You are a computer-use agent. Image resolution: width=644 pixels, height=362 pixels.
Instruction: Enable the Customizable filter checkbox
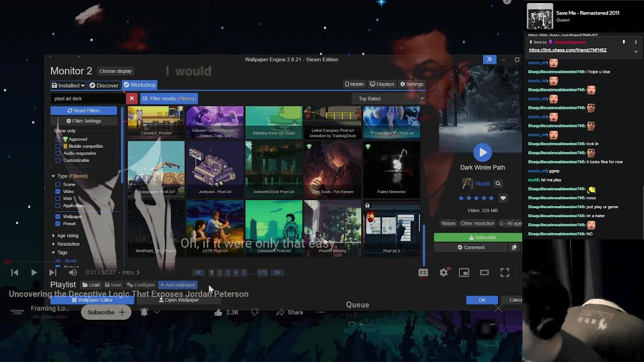coord(58,160)
